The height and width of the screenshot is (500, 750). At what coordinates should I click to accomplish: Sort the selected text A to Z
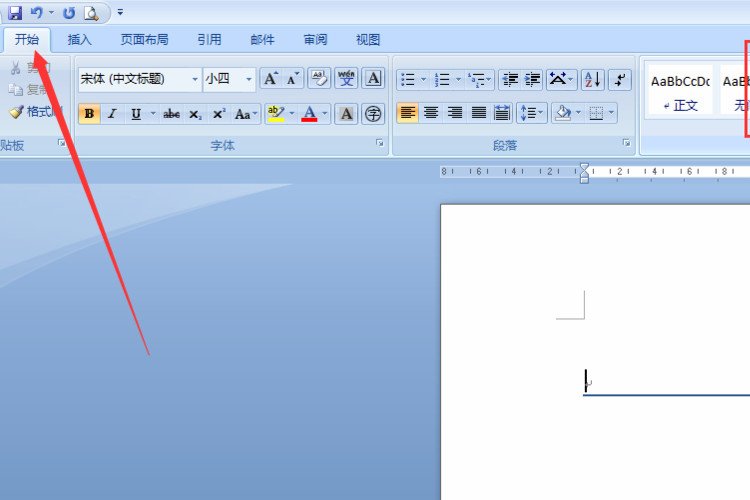(x=593, y=79)
